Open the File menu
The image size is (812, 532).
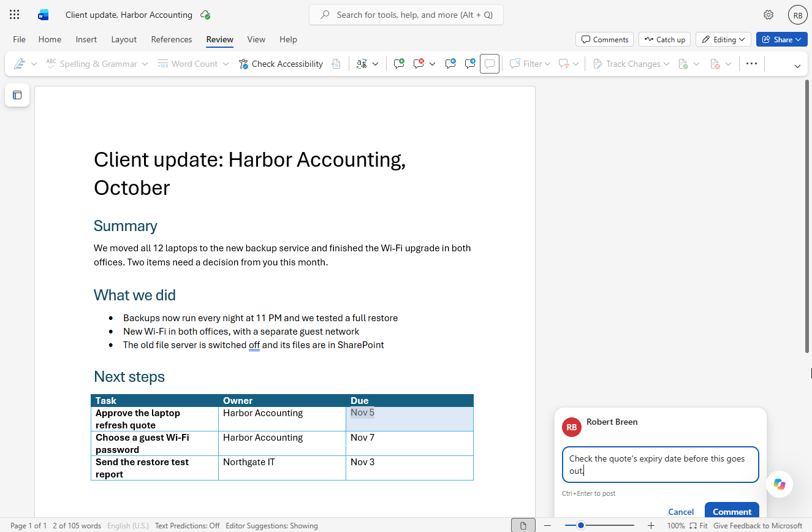(x=20, y=39)
